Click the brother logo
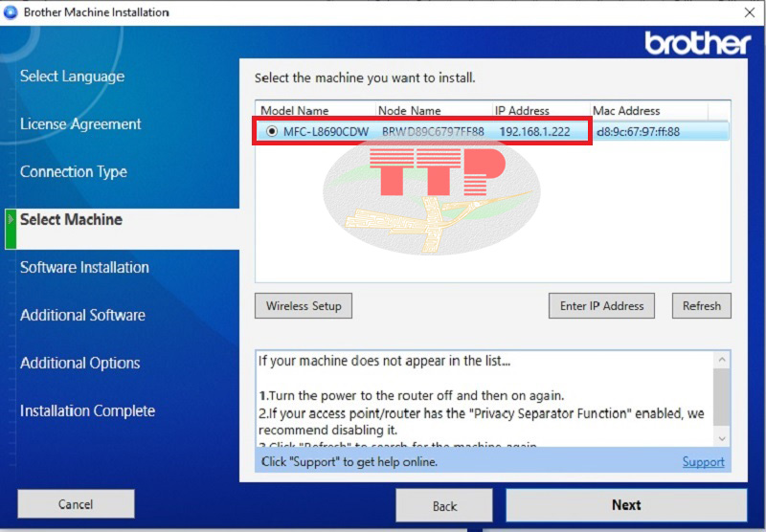This screenshot has width=766, height=532. click(x=698, y=43)
